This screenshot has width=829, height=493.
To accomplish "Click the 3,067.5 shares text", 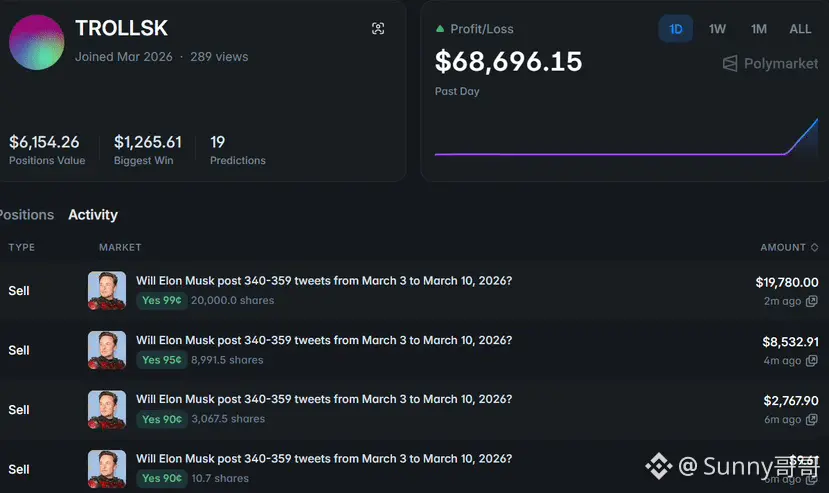I will (228, 419).
